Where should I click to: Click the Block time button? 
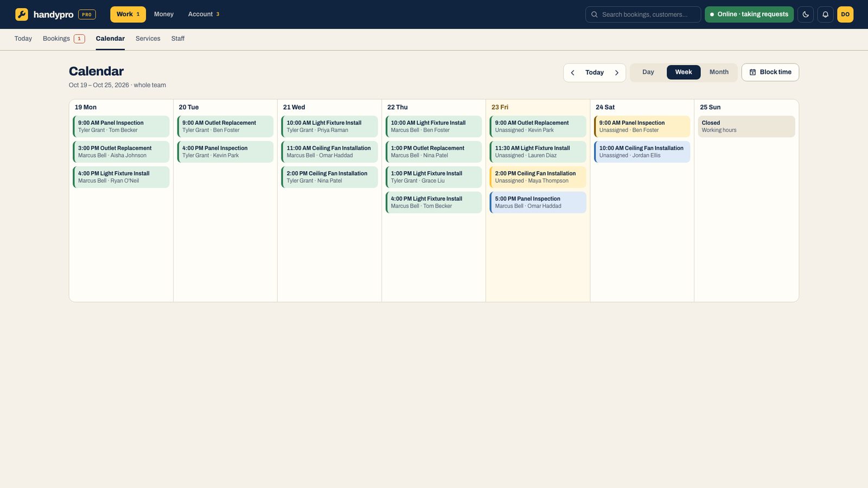click(770, 72)
